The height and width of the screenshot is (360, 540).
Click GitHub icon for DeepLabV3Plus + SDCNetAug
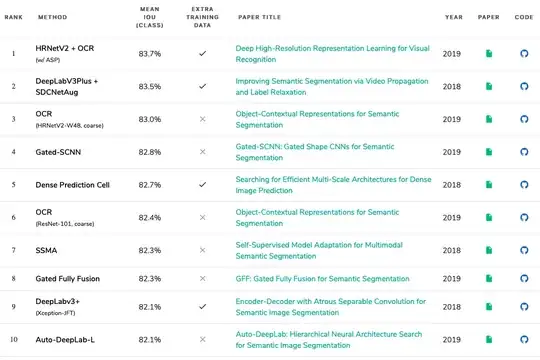click(x=524, y=86)
